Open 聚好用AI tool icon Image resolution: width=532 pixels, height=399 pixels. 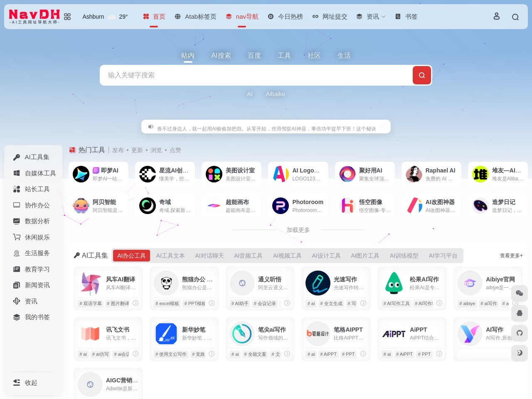[347, 174]
